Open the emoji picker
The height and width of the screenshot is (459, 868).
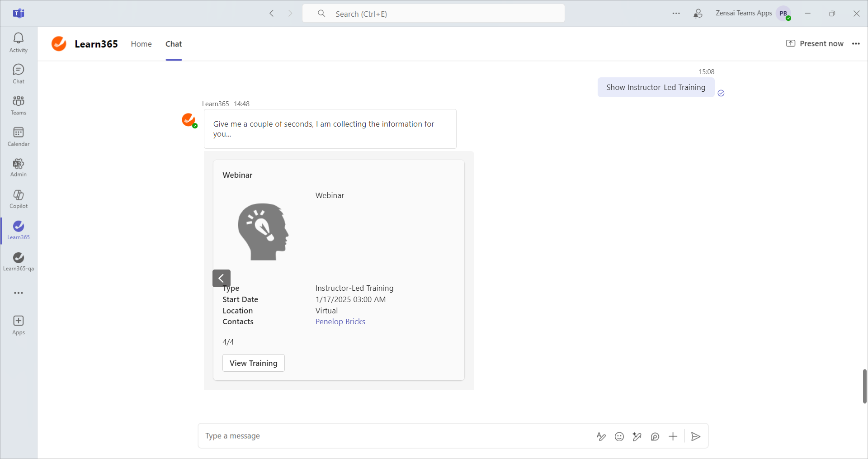click(619, 436)
